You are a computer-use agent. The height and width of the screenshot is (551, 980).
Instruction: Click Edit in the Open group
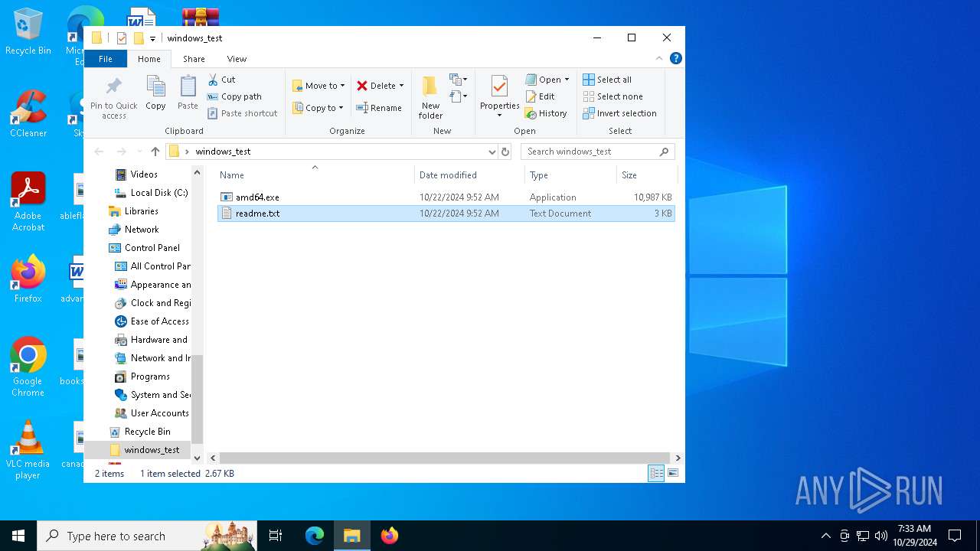[x=541, y=96]
